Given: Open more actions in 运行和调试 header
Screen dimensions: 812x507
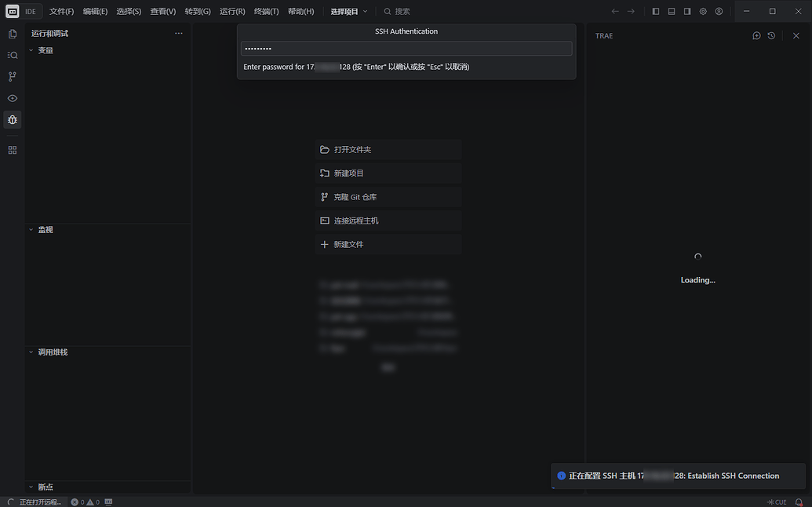Looking at the screenshot, I should [x=179, y=33].
